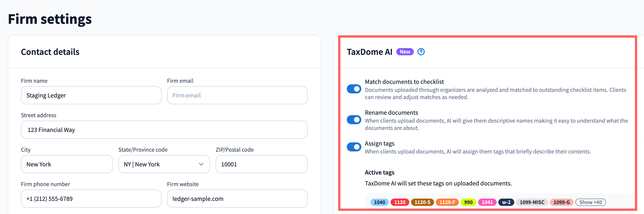644x214 pixels.
Task: Open the State/Province code dropdown
Action: click(164, 164)
